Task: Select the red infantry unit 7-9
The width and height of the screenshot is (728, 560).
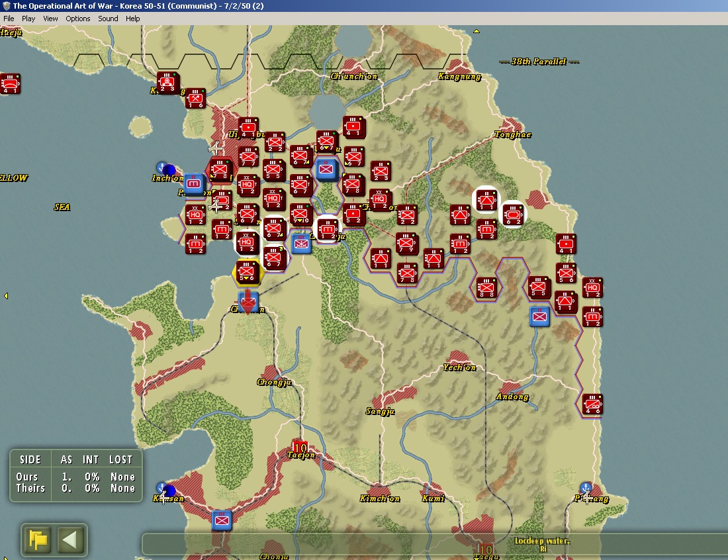Action: point(407,244)
